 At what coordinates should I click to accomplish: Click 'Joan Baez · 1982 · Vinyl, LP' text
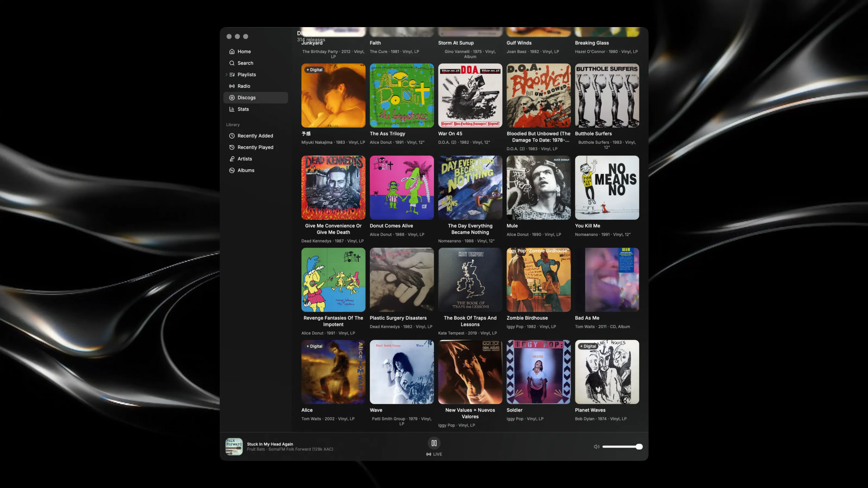532,52
